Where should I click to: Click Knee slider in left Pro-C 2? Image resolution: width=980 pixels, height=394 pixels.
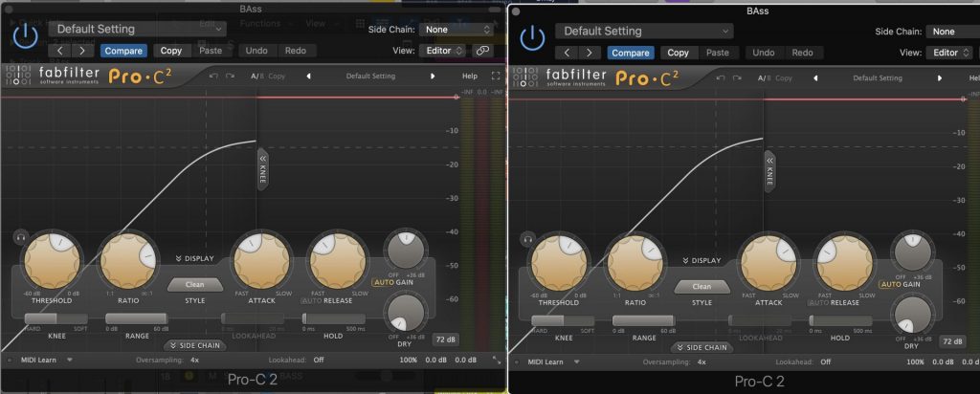[x=56, y=318]
